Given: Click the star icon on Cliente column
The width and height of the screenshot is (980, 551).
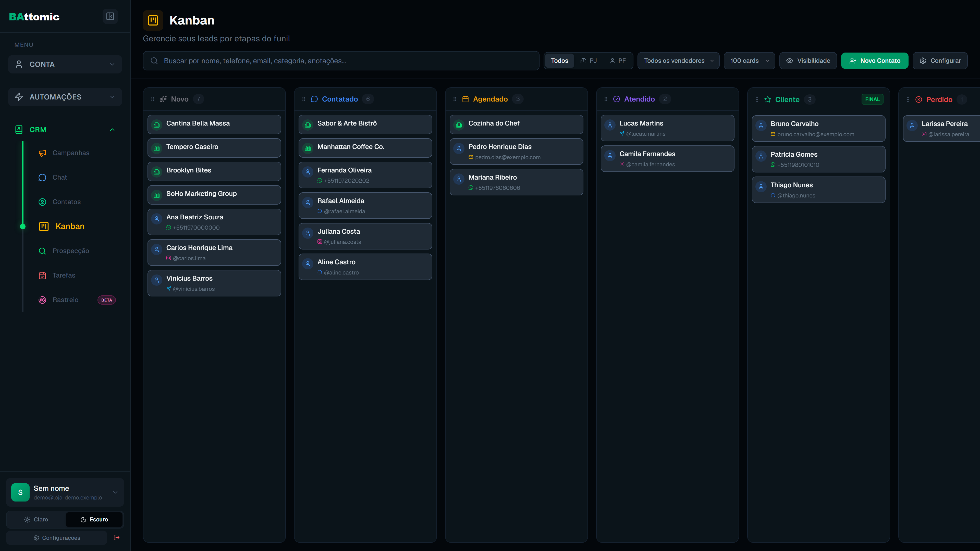Looking at the screenshot, I should click(x=767, y=100).
